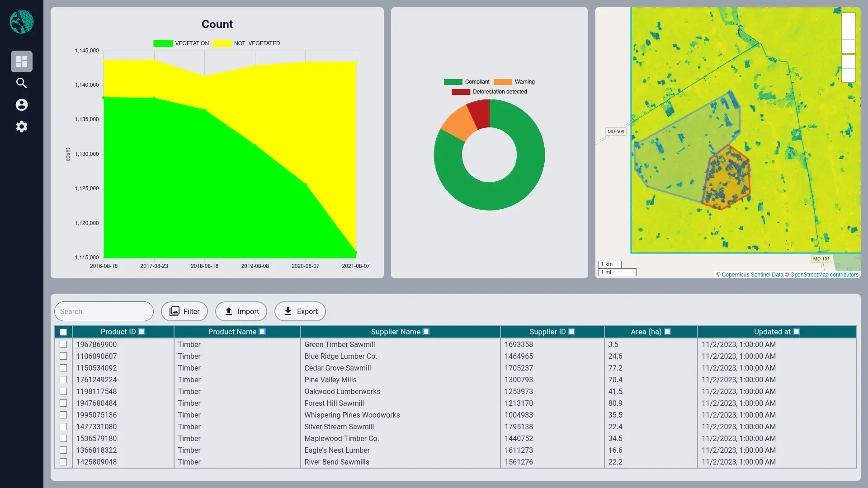
Task: Toggle the small box beside Product ID header
Action: 142,332
